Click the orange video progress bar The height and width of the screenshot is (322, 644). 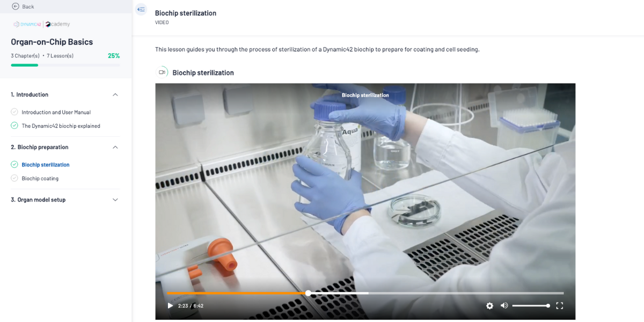[x=237, y=293]
